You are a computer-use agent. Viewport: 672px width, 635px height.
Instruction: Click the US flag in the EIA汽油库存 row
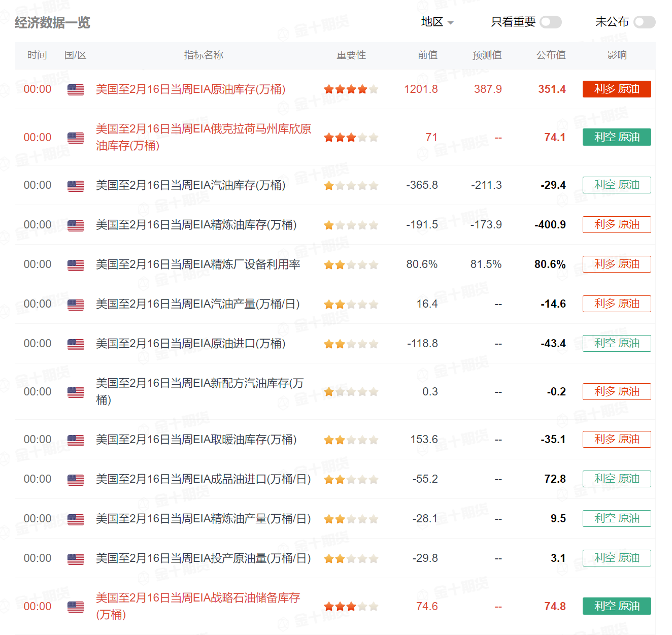click(x=76, y=186)
